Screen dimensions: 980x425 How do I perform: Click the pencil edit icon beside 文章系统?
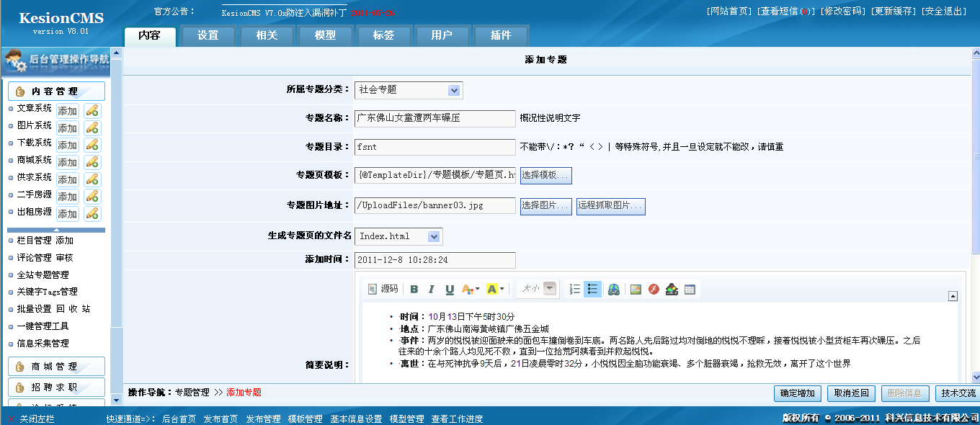point(92,111)
